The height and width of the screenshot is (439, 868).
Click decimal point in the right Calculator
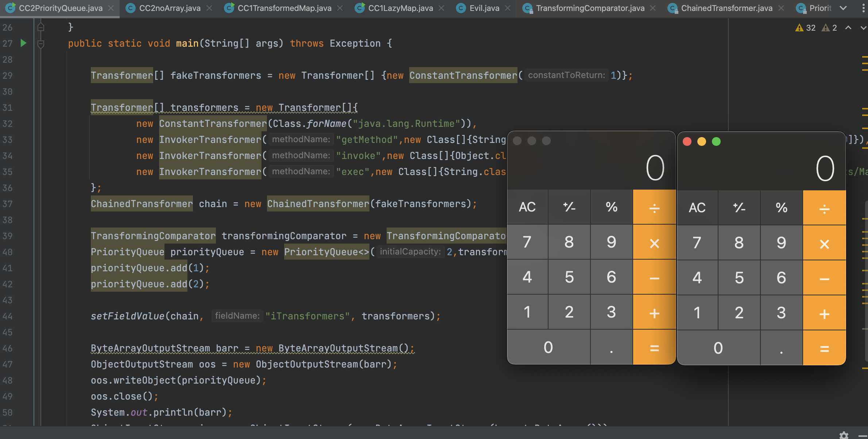(x=782, y=348)
